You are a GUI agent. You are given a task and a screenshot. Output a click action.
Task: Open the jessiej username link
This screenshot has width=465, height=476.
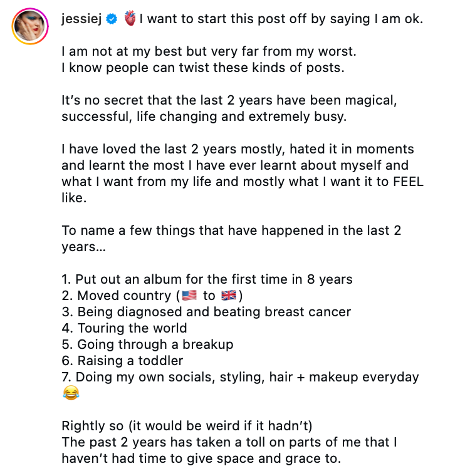[x=81, y=19]
